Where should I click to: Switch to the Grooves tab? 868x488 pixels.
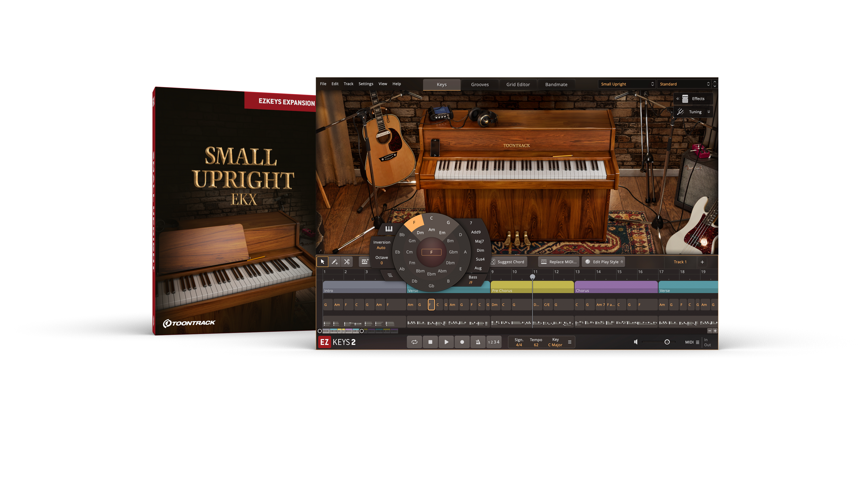point(480,85)
